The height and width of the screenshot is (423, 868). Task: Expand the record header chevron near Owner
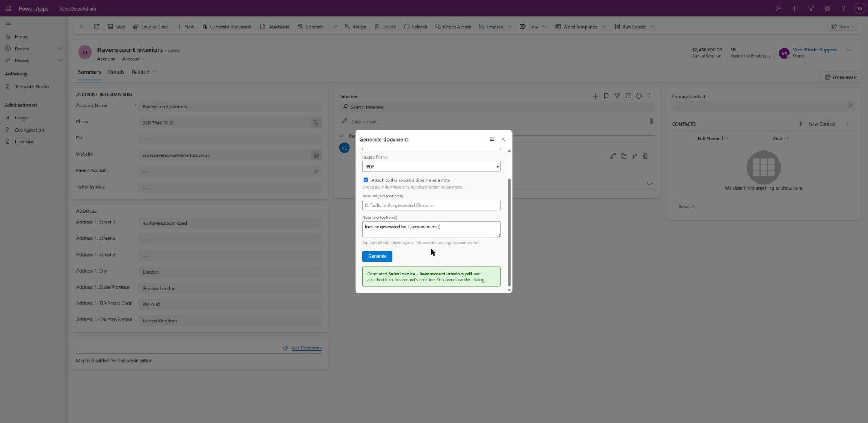pos(849,50)
